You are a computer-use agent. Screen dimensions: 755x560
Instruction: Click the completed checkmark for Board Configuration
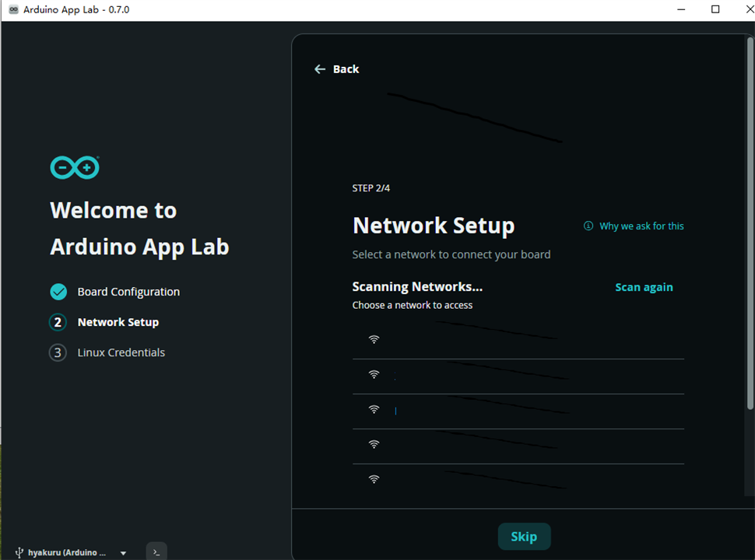click(58, 292)
